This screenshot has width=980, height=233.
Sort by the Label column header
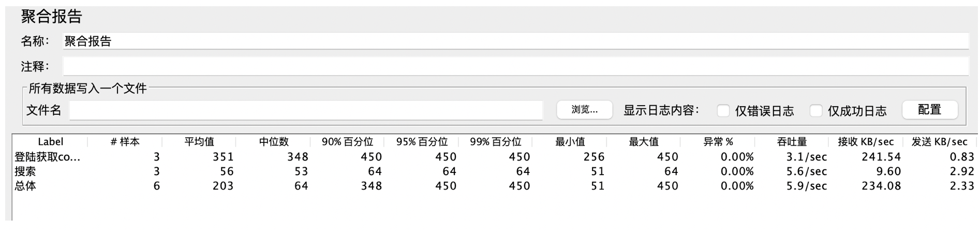(50, 142)
